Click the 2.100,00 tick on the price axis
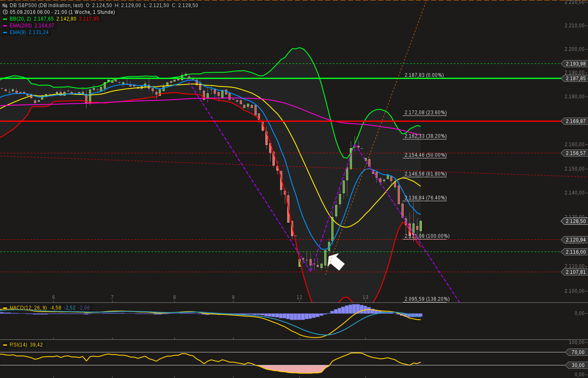588x378 pixels. tap(575, 291)
